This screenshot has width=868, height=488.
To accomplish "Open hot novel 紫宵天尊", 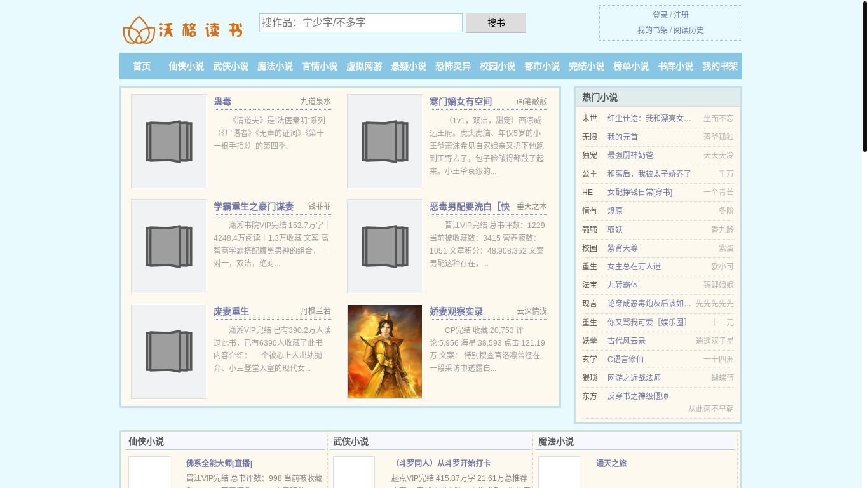I will click(623, 248).
